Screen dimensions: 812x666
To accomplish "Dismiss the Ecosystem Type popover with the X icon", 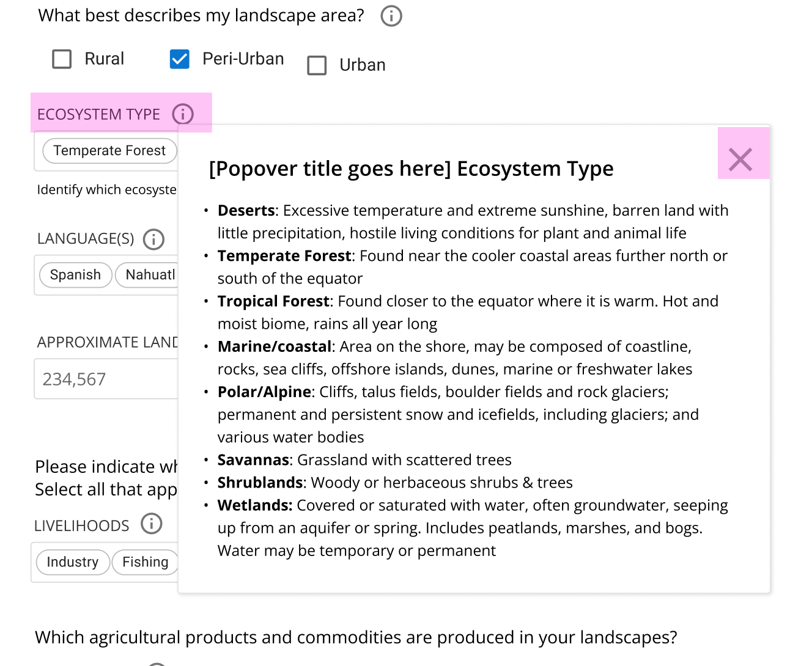I will click(x=741, y=159).
